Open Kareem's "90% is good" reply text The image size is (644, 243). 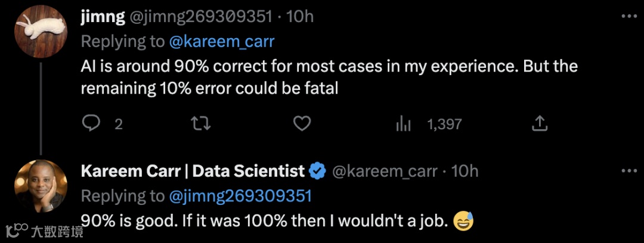click(x=264, y=221)
